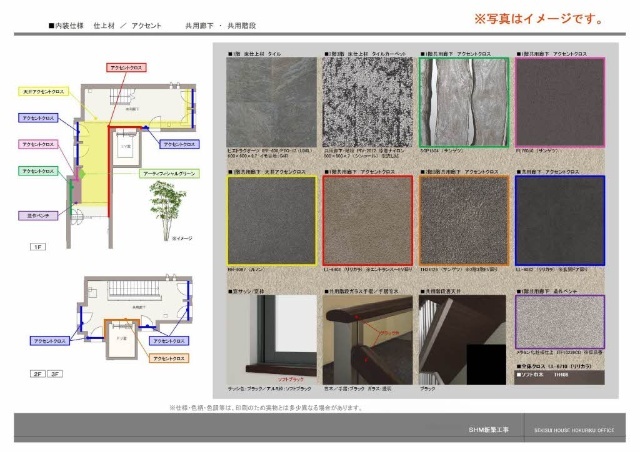This screenshot has width=640, height=452.
Task: Click the 共用廊下 heading text
Action: click(x=199, y=26)
